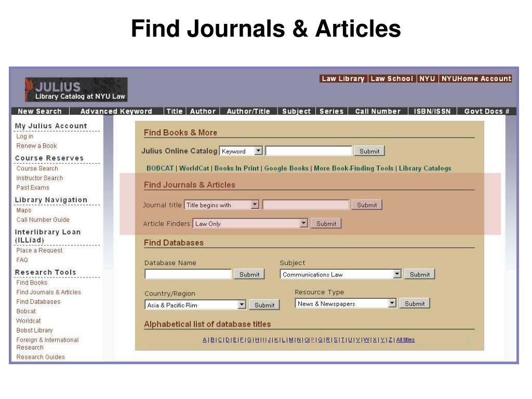Expand the Subject Communications Law dropdown
Screen dimensions: 532x399
tap(341, 274)
